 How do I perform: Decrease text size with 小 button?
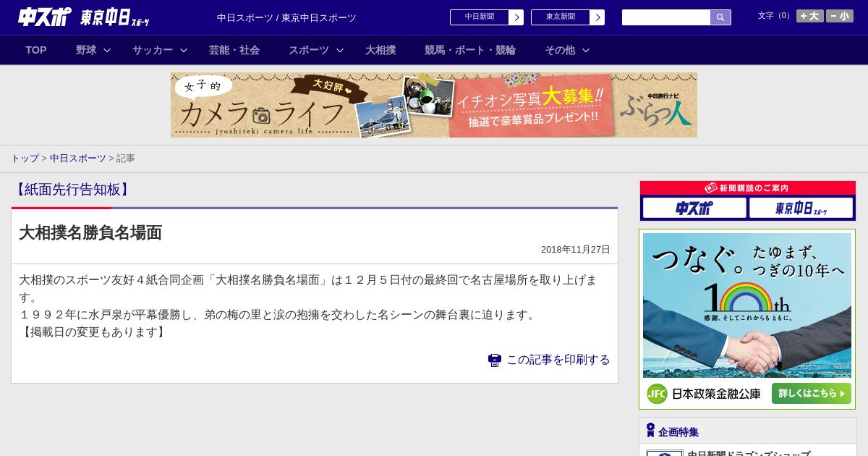(x=840, y=16)
